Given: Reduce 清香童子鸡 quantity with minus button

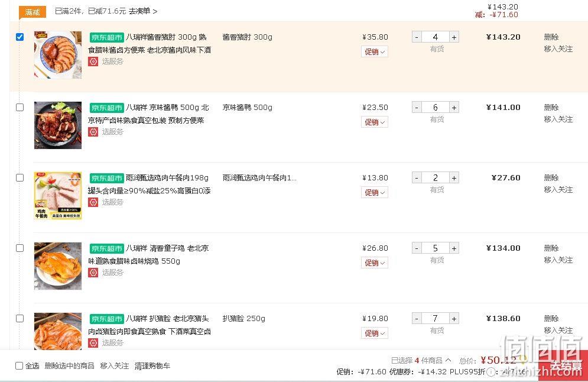Looking at the screenshot, I should [x=417, y=248].
